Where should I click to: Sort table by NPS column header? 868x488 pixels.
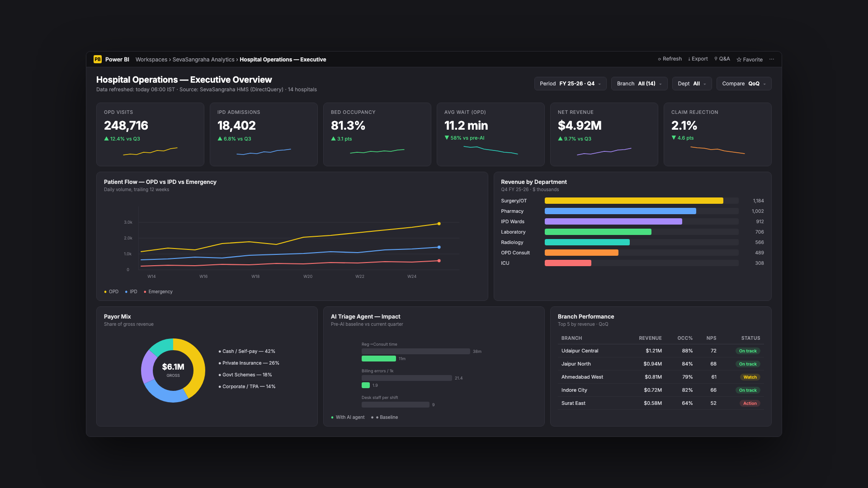711,338
